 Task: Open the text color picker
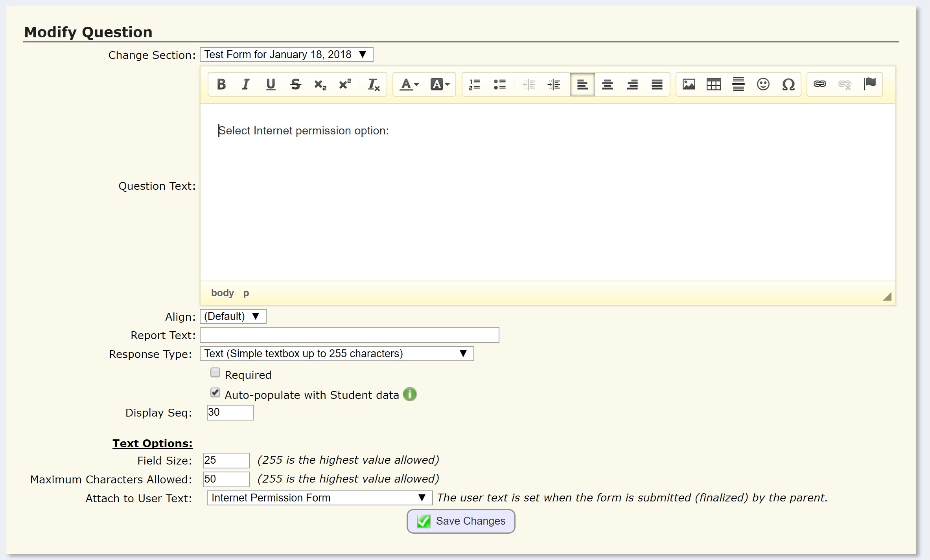pos(409,84)
